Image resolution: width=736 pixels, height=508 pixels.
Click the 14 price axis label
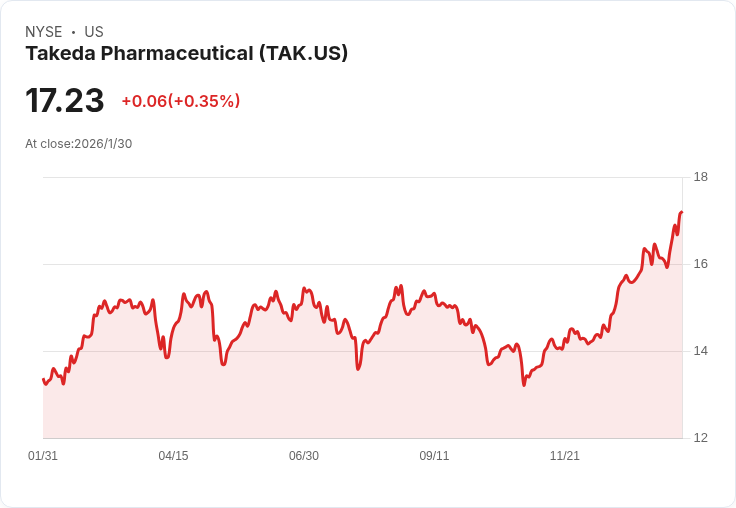coord(700,351)
